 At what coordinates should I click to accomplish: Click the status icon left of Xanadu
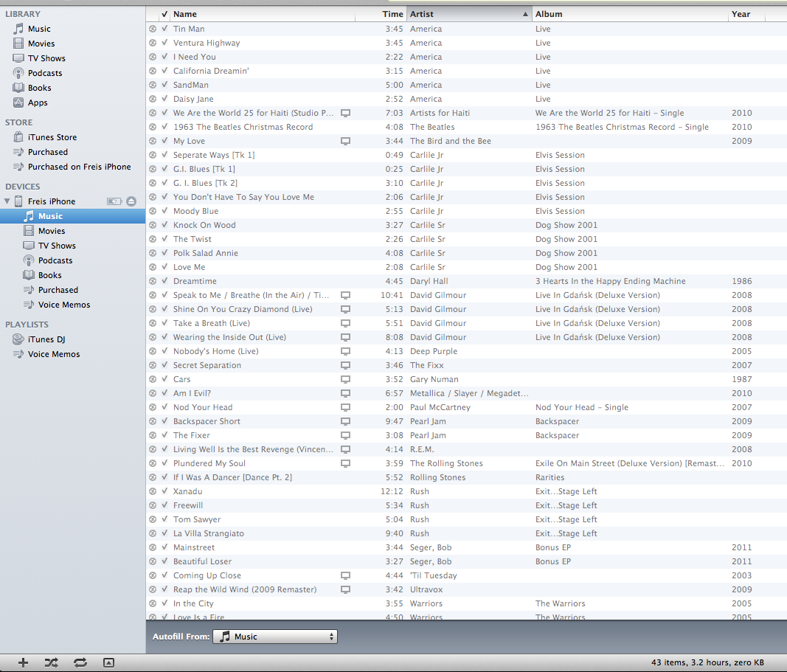tap(153, 491)
